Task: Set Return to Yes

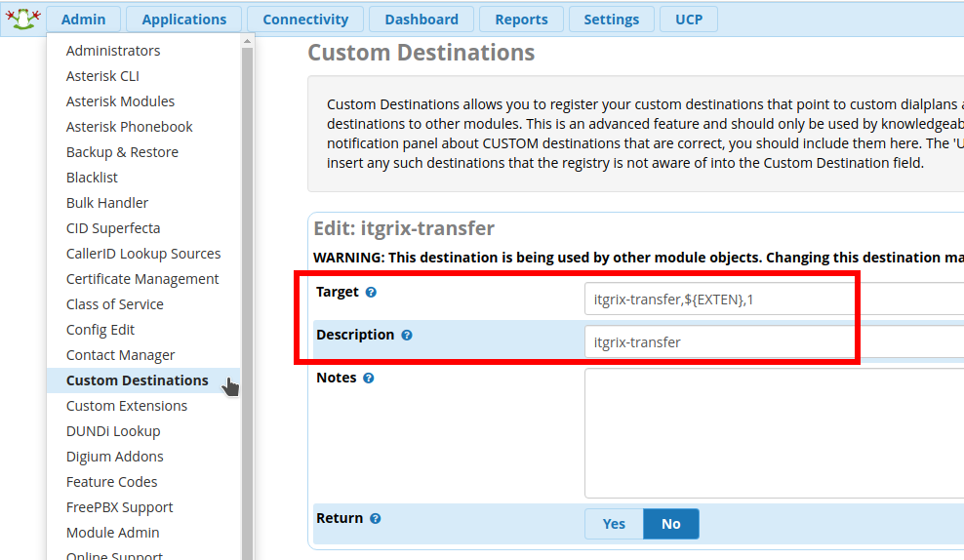Action: click(x=614, y=524)
